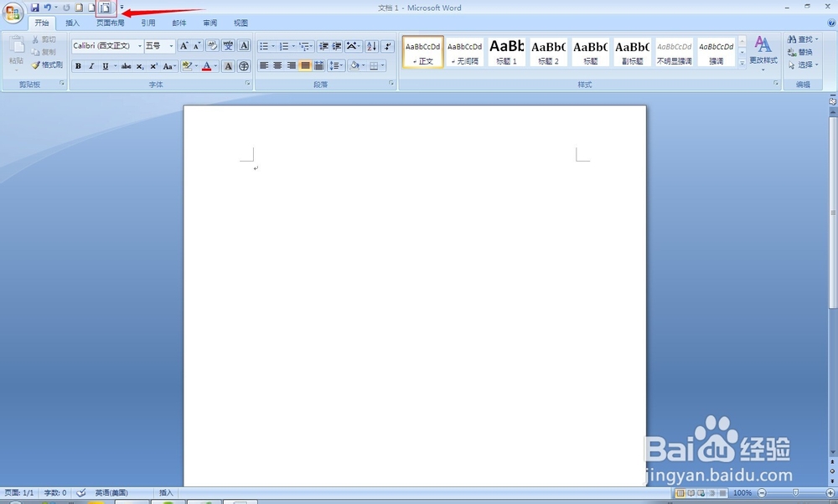Viewport: 838px width, 504px height.
Task: Open the phonetic guide (拼音指南)
Action: pyautogui.click(x=228, y=46)
